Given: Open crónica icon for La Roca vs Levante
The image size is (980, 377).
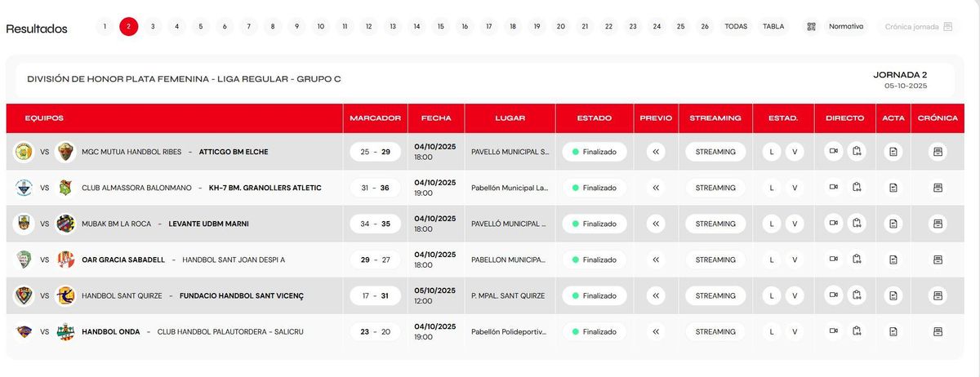Looking at the screenshot, I should click(x=938, y=224).
